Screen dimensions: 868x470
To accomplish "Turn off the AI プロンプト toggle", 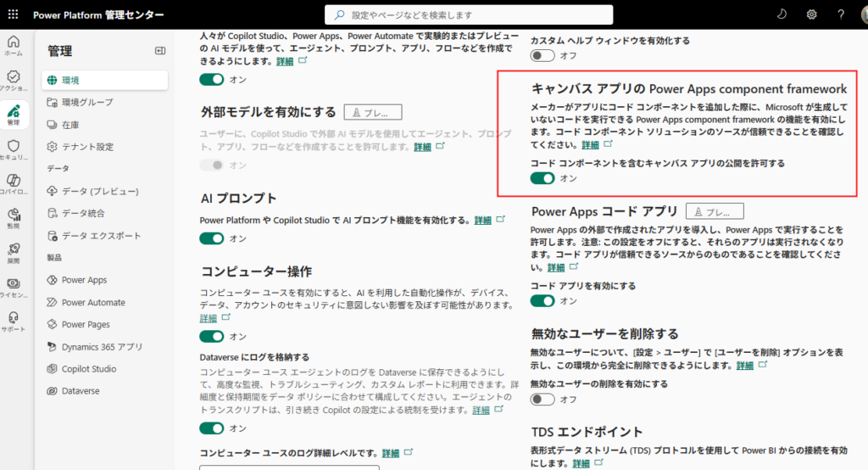I will click(211, 238).
